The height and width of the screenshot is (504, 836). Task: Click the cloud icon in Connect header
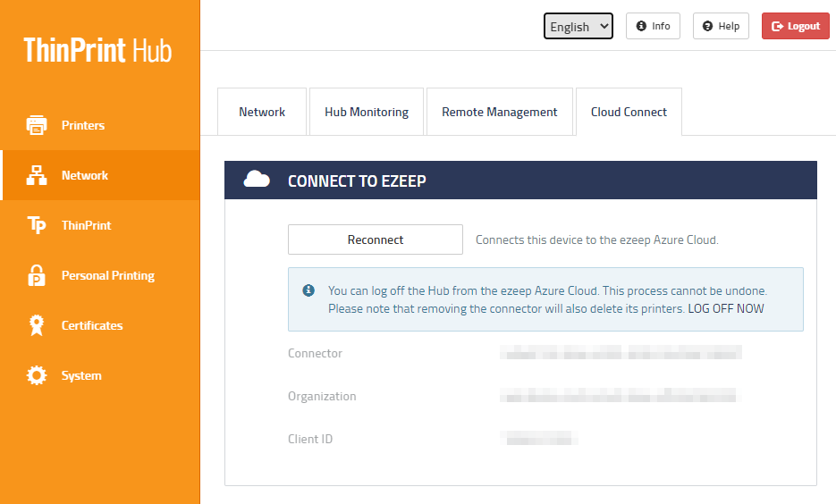point(257,180)
